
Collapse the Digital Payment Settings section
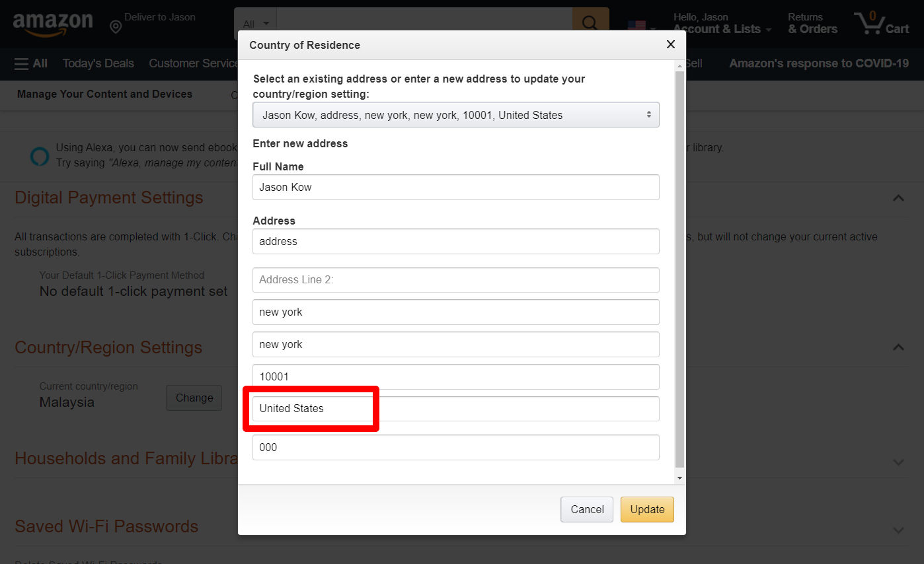click(898, 197)
